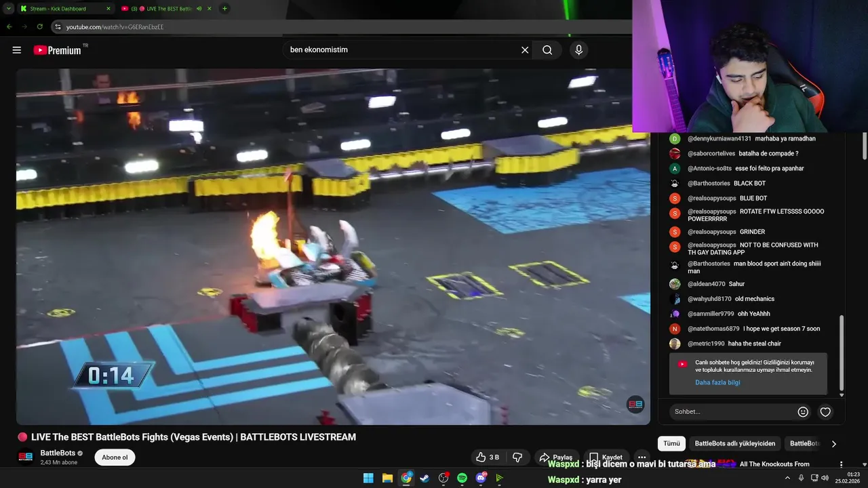This screenshot has width=868, height=488.
Task: Open BattleBots channel name link
Action: coord(58,453)
